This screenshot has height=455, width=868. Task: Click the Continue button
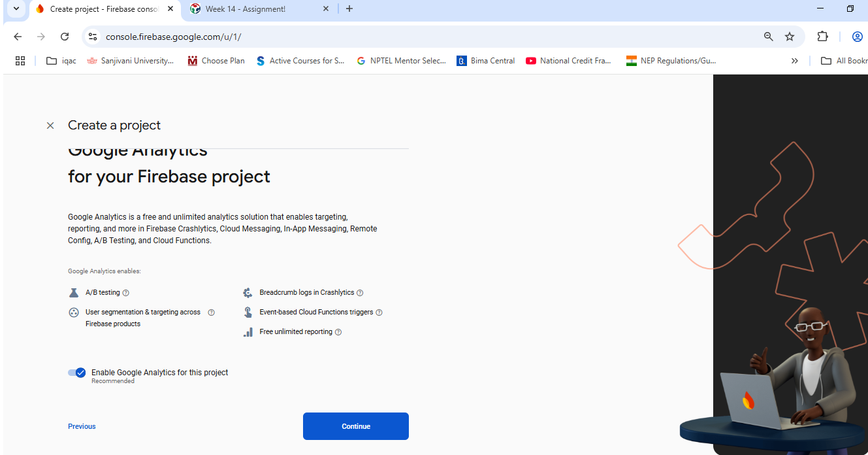pyautogui.click(x=356, y=426)
